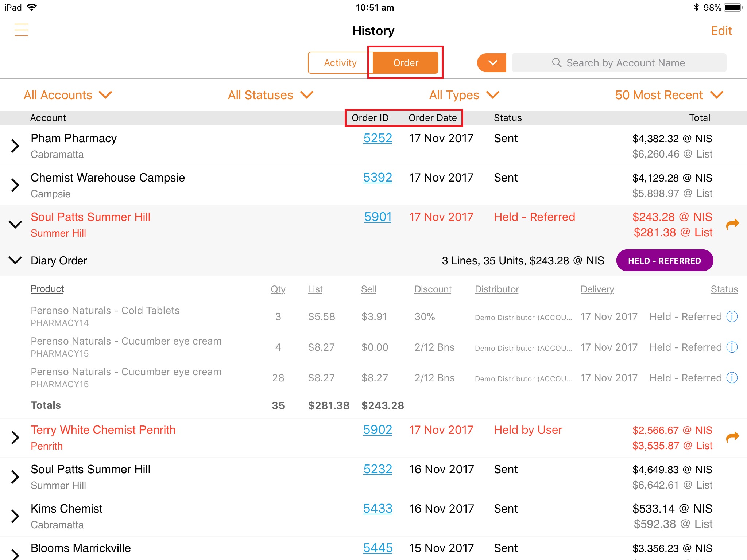Screen dimensions: 747x560
Task: Sort by the product Status column header
Action: click(724, 289)
